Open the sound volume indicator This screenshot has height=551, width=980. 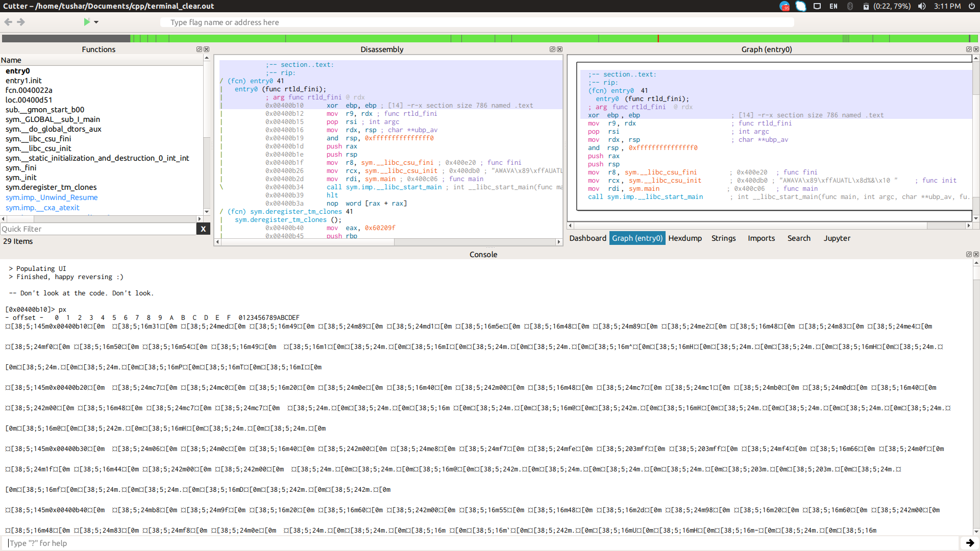(922, 6)
